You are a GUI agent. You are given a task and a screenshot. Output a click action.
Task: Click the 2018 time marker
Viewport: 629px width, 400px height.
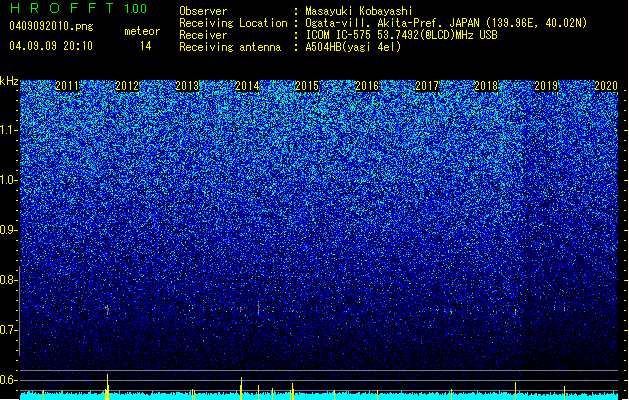[x=486, y=86]
